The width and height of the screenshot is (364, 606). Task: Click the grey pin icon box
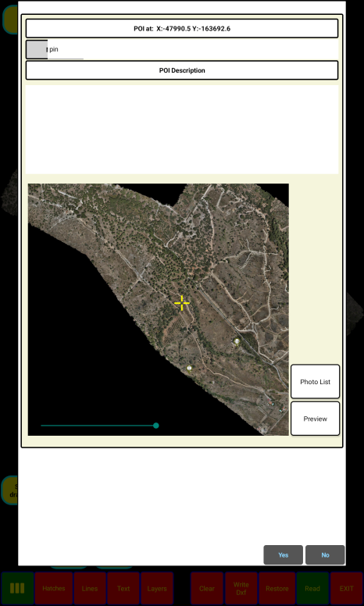tap(37, 49)
